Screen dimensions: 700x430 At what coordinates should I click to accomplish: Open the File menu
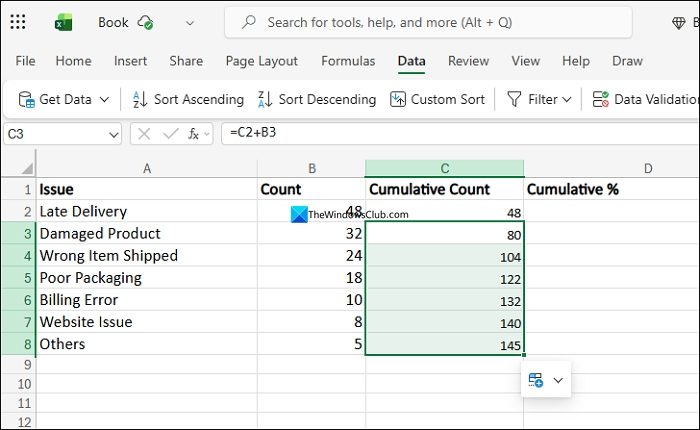(x=25, y=61)
